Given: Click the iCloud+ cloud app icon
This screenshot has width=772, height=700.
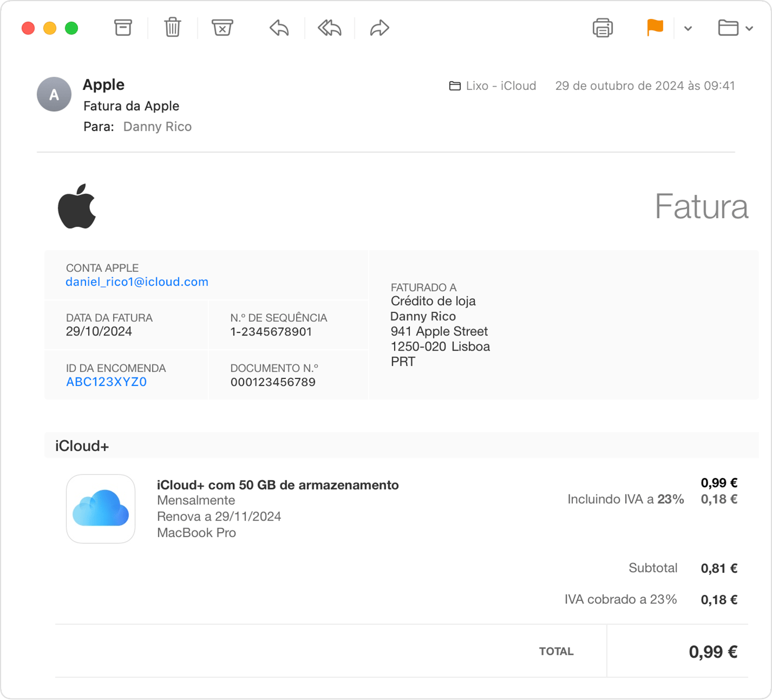Looking at the screenshot, I should [x=101, y=508].
